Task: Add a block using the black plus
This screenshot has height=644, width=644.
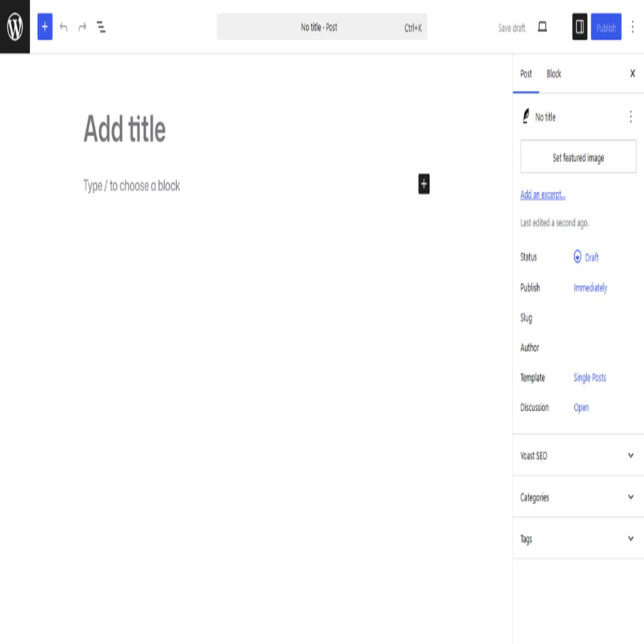Action: pyautogui.click(x=424, y=184)
